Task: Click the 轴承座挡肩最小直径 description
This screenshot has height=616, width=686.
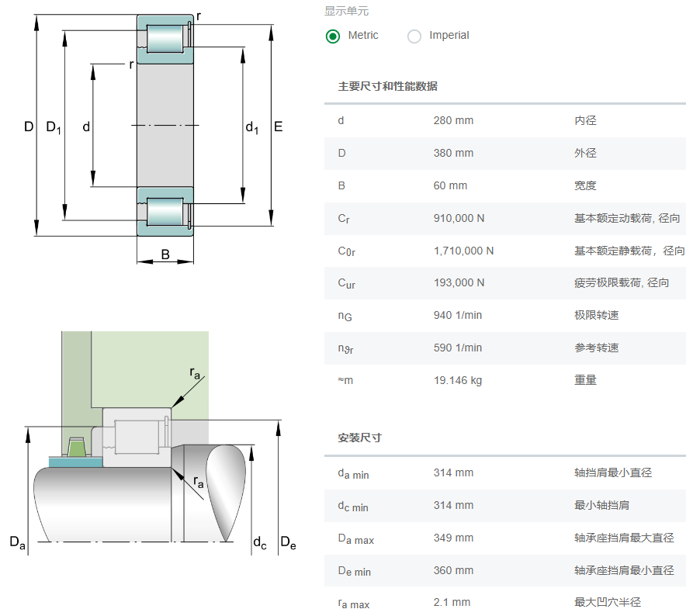Action: (624, 570)
